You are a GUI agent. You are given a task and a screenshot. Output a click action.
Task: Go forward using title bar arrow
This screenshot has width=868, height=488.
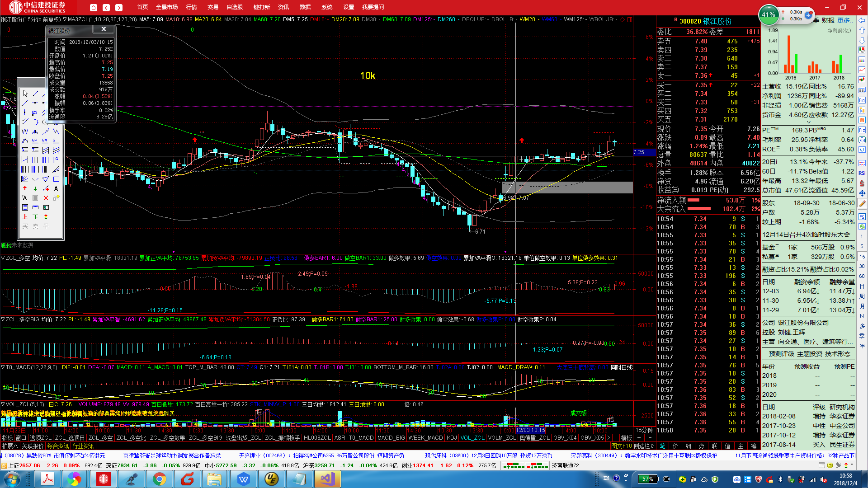point(119,7)
